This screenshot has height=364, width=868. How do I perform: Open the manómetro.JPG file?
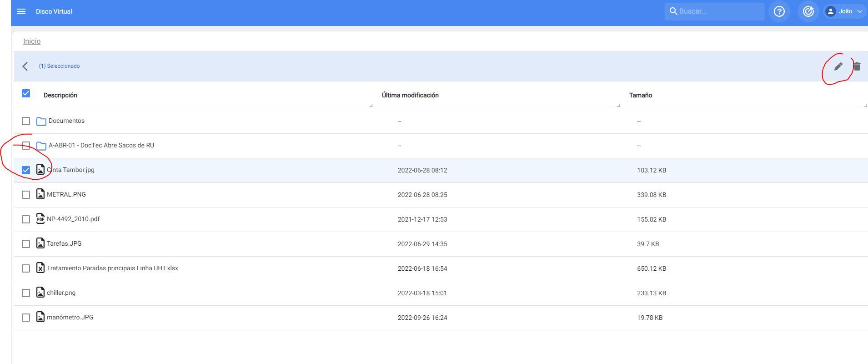coord(70,318)
